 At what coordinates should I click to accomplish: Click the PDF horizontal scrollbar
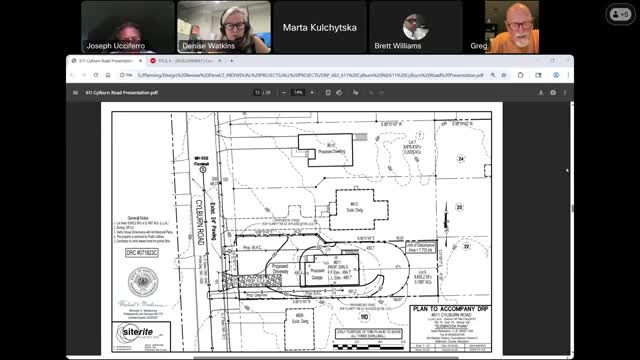point(326,358)
